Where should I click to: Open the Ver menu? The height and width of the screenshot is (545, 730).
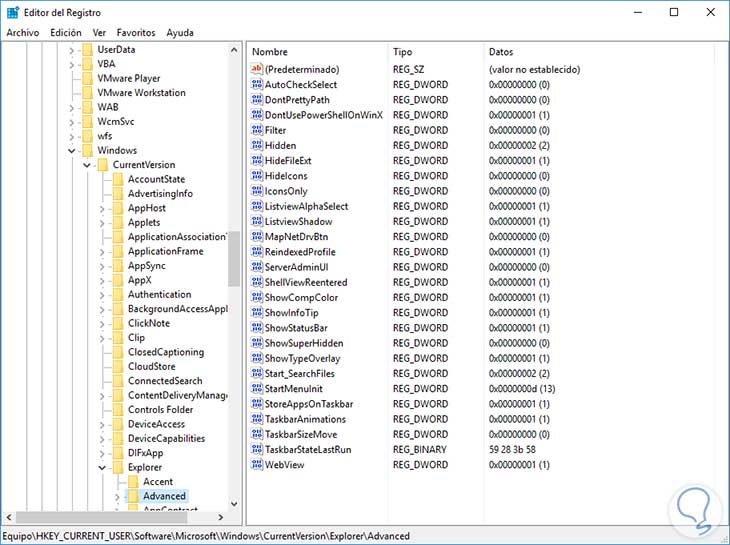[99, 33]
